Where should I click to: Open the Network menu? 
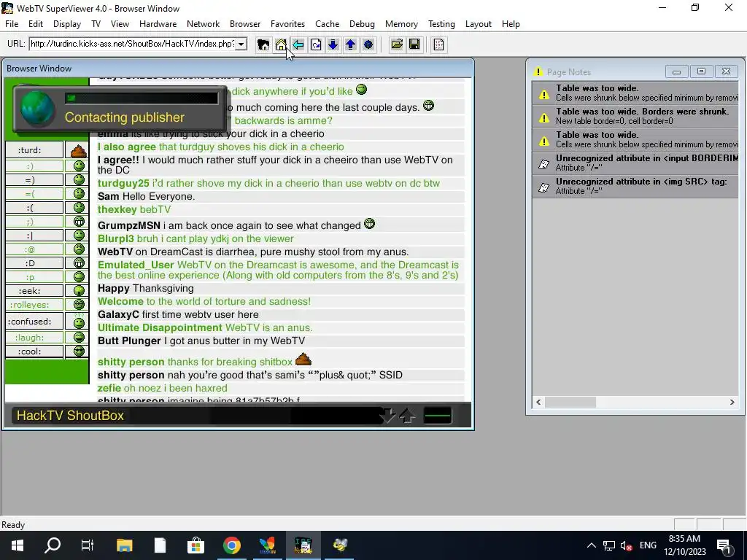pyautogui.click(x=203, y=24)
